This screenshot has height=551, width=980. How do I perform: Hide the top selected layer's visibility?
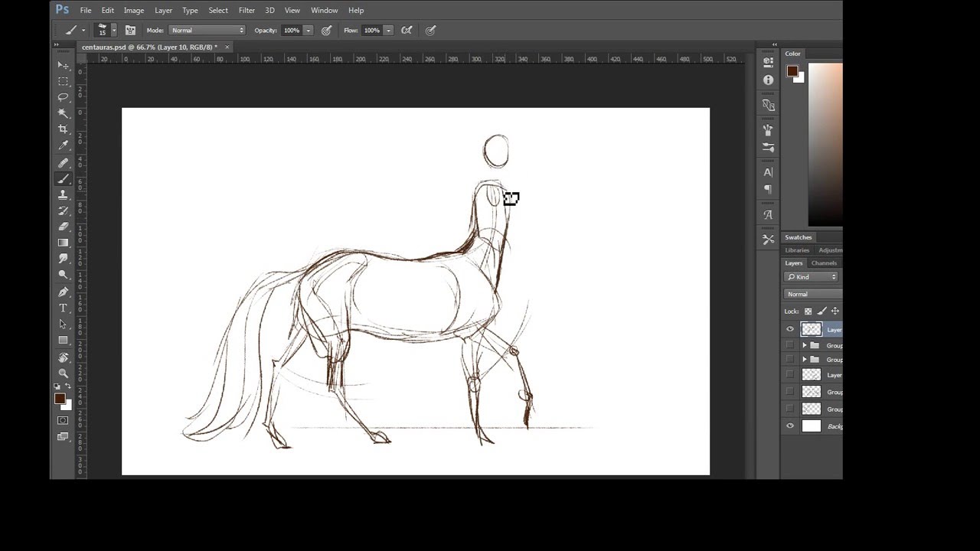pyautogui.click(x=790, y=330)
